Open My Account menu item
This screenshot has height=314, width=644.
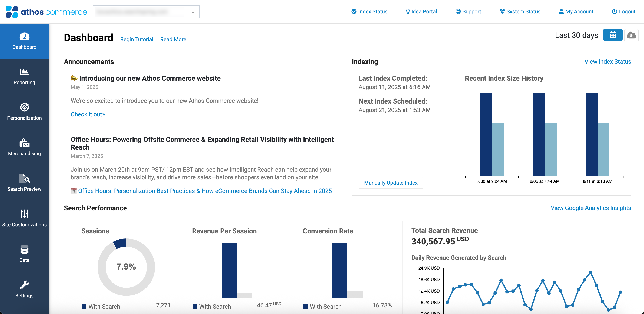[576, 11]
